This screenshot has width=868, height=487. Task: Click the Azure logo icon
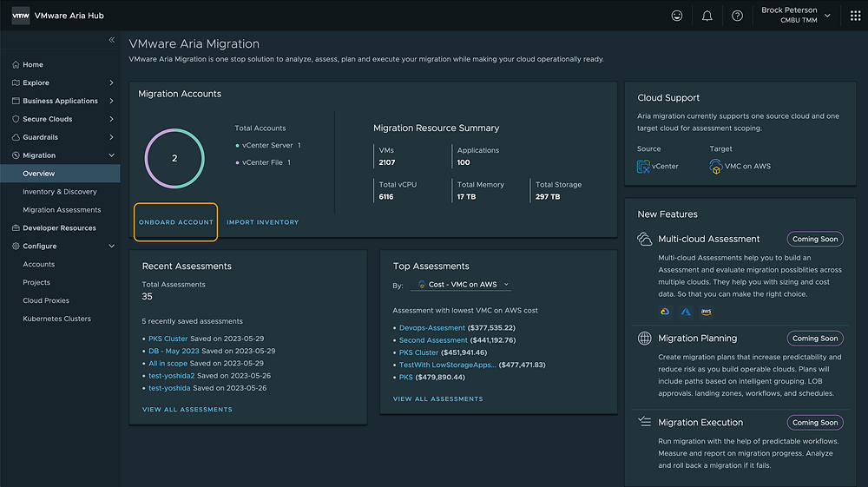pyautogui.click(x=686, y=312)
